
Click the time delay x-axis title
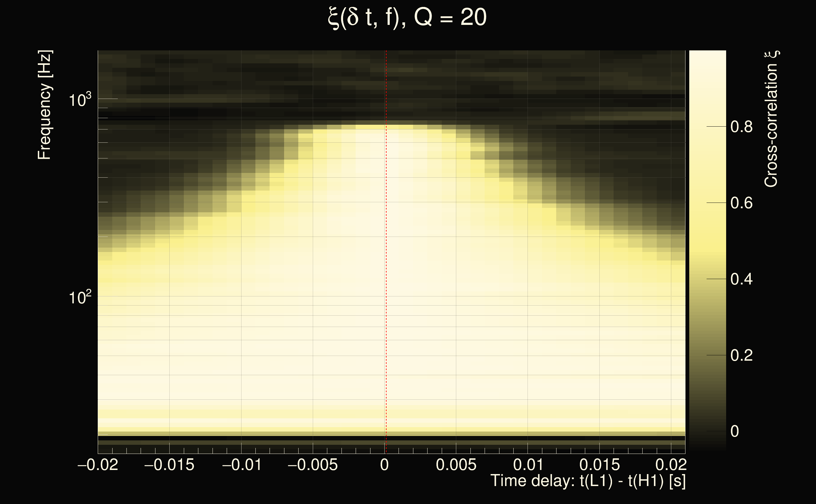coord(588,481)
